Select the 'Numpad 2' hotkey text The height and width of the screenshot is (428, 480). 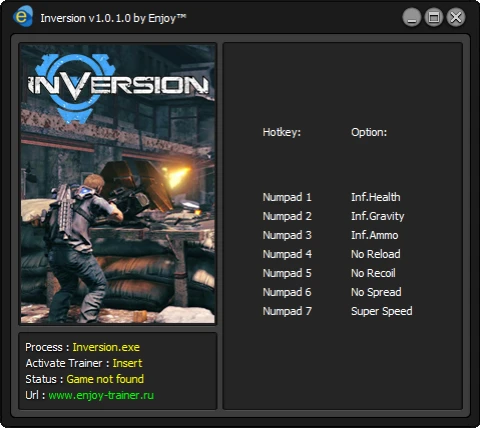(287, 216)
